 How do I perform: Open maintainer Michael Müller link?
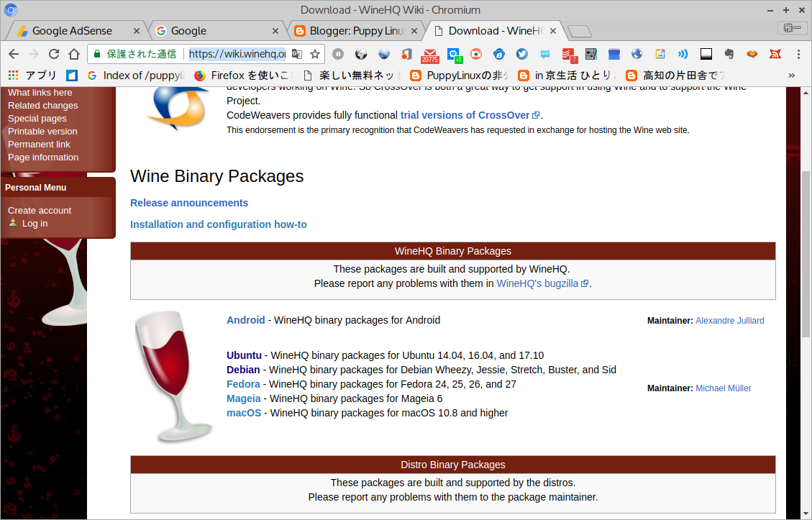[723, 388]
